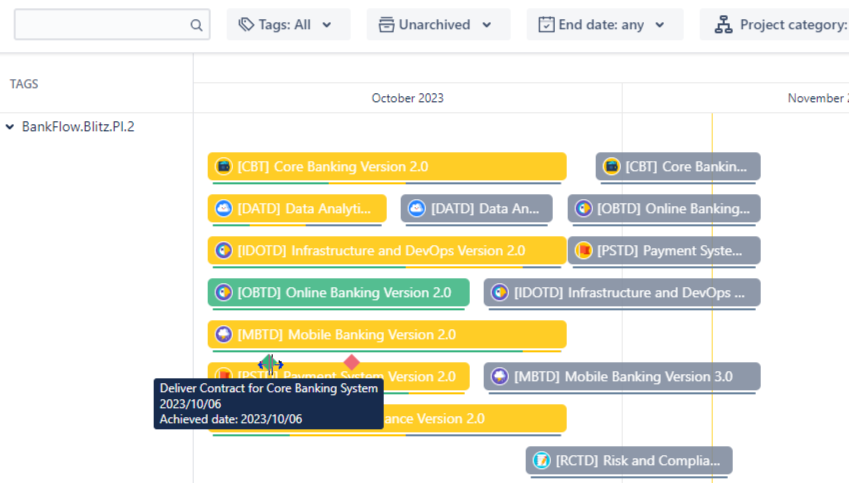The width and height of the screenshot is (849, 483).
Task: Open yellow [DATD] Data Analyti... bar
Action: click(297, 208)
